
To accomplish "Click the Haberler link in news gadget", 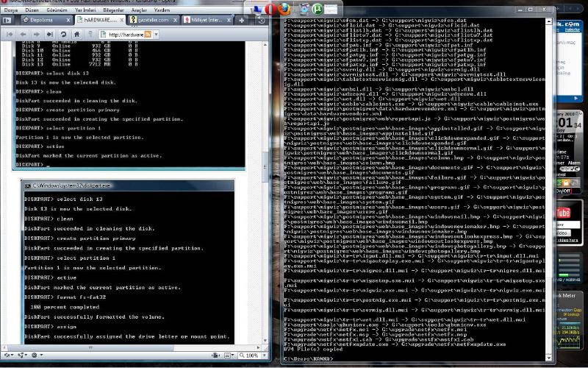I will [573, 29].
